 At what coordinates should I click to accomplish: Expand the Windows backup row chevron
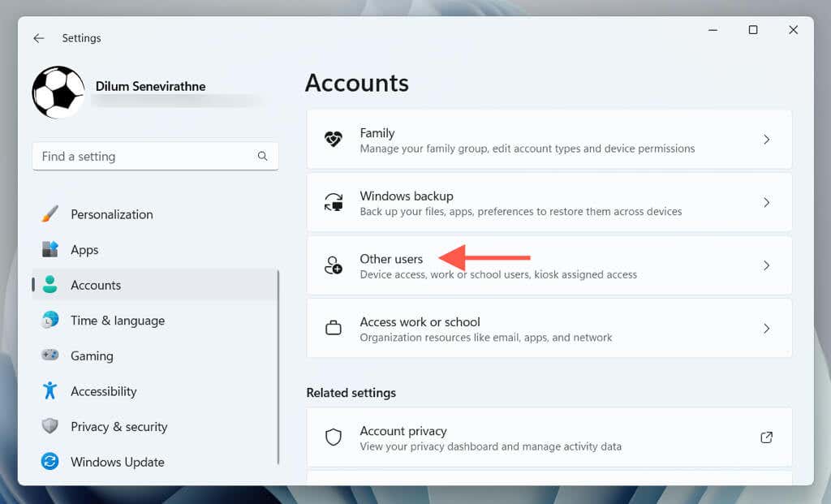click(766, 202)
